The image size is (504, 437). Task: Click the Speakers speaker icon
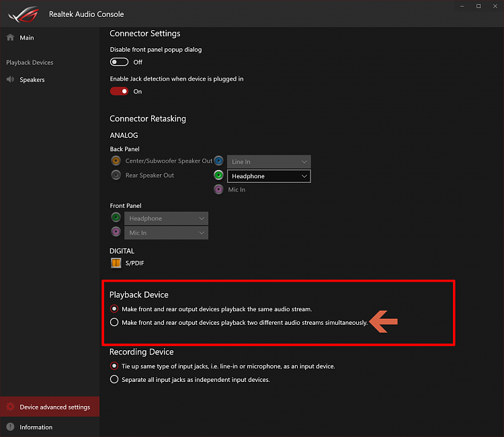(x=10, y=79)
